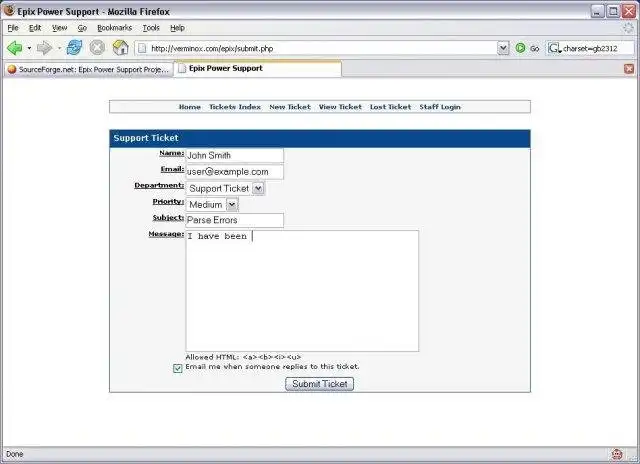The image size is (640, 464).
Task: Click the Done status bar text
Action: pos(15,454)
